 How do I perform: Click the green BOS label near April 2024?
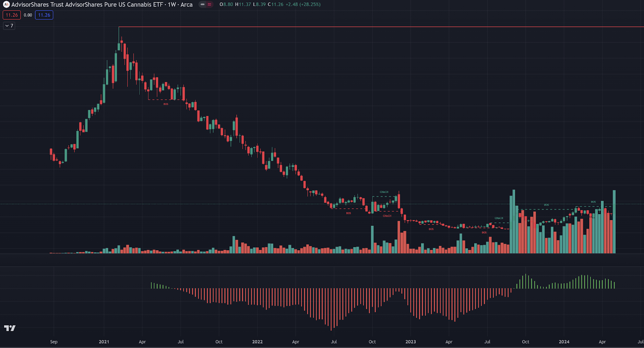pyautogui.click(x=593, y=202)
